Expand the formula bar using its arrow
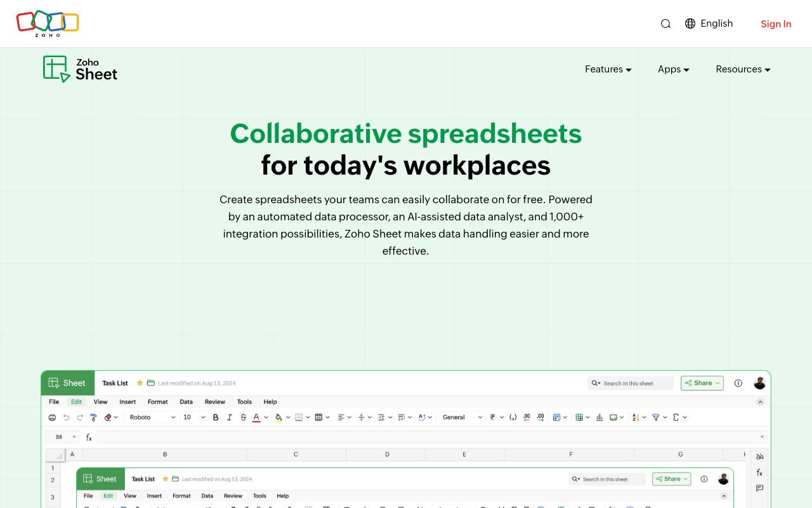The width and height of the screenshot is (812, 508). 762,437
